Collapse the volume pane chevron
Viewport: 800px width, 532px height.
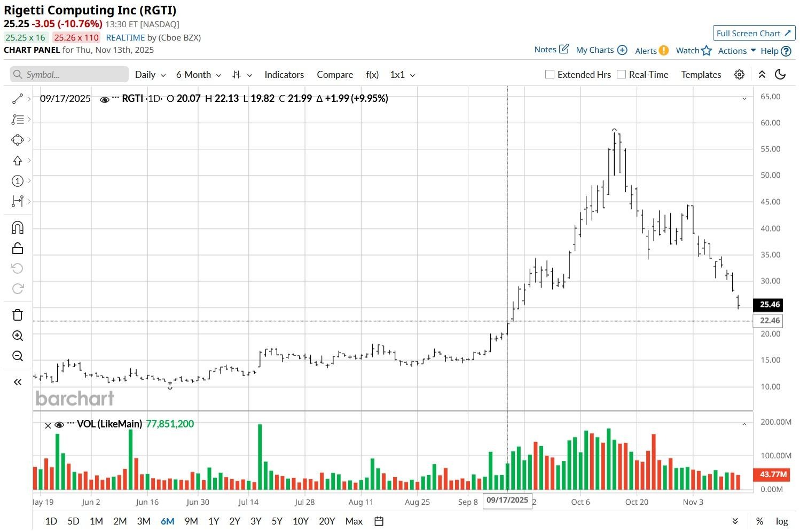[744, 424]
